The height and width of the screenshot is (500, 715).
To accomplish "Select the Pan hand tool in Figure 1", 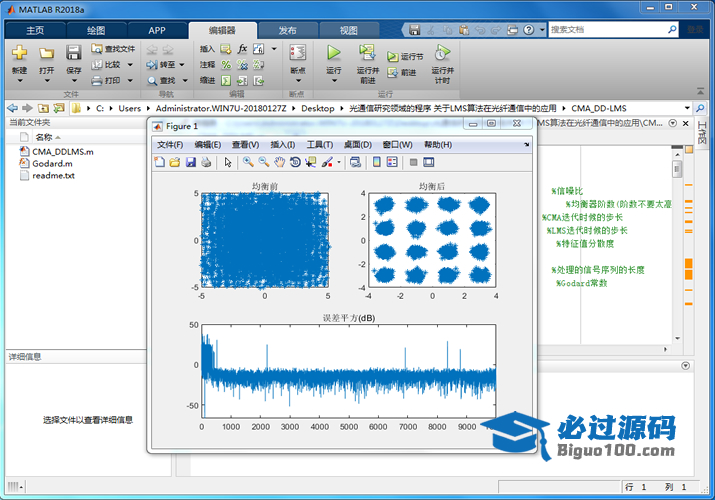I will (x=279, y=162).
